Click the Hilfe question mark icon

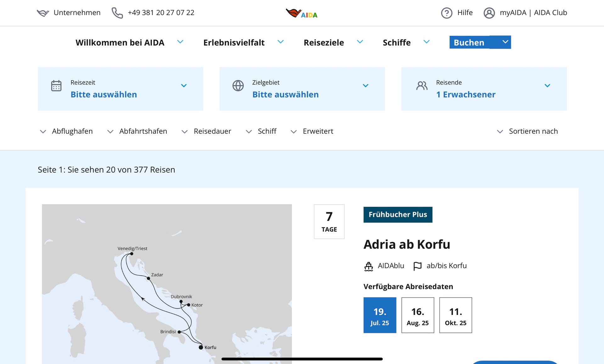(446, 13)
